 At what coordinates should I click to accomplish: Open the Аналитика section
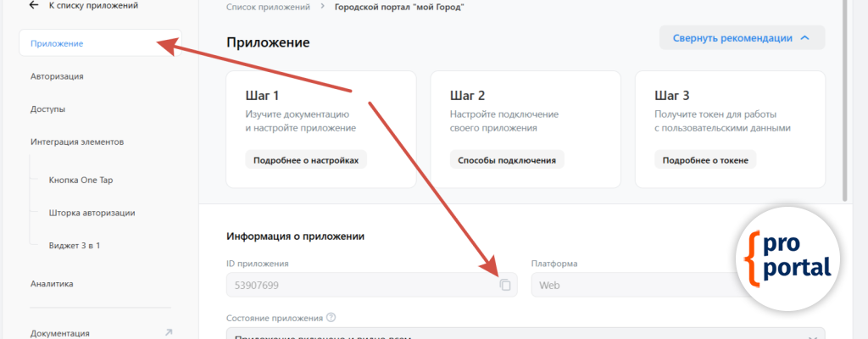(x=53, y=284)
